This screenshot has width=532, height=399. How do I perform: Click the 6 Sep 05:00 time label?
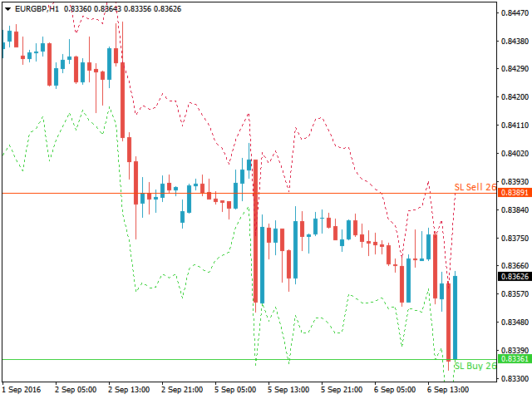point(395,390)
